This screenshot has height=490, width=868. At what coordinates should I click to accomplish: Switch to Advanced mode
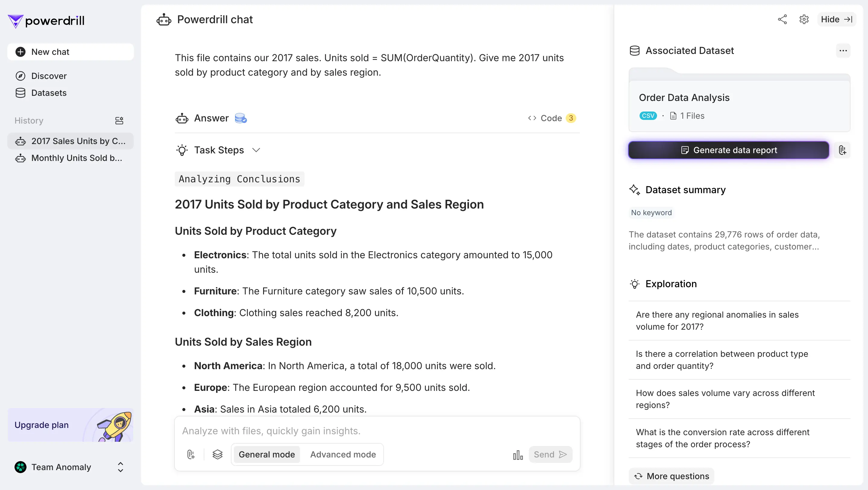coord(343,455)
